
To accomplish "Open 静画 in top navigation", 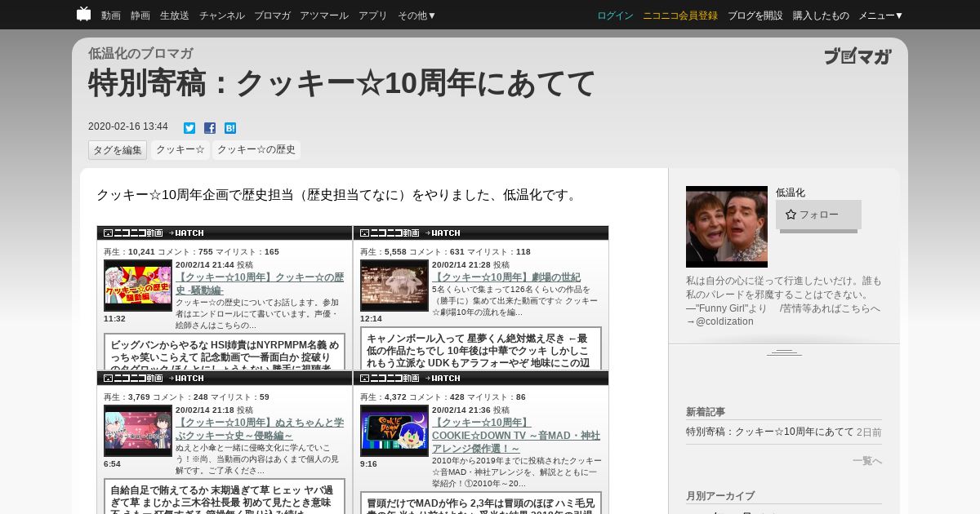I will 140,16.
